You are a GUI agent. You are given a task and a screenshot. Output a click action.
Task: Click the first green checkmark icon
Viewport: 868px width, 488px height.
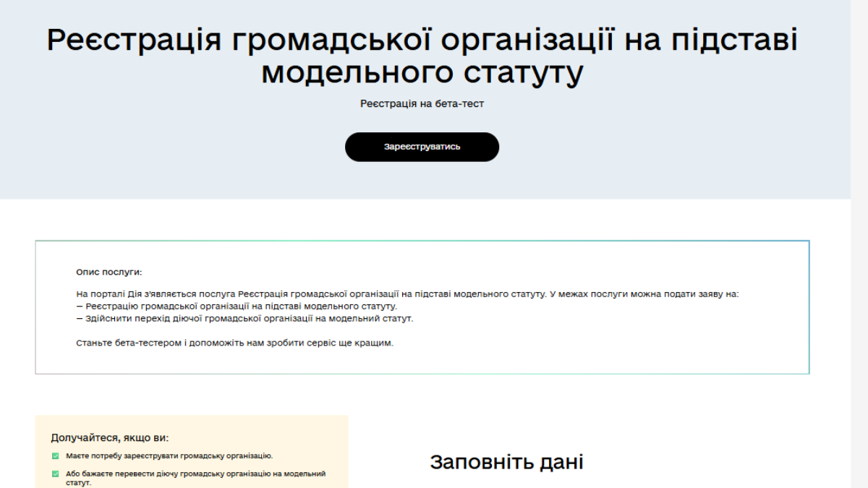[x=55, y=456]
